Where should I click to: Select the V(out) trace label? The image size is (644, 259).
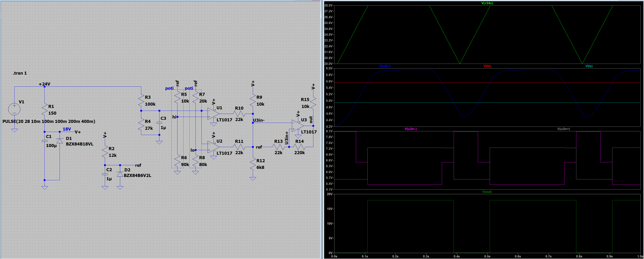click(487, 192)
